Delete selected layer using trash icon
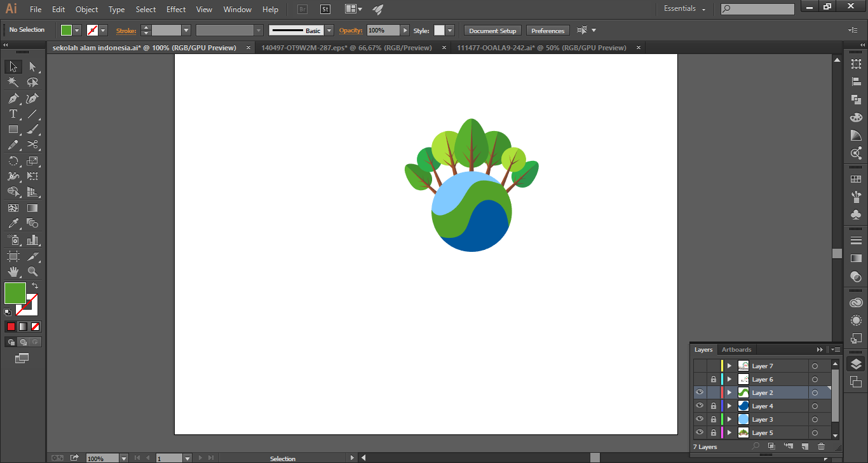The width and height of the screenshot is (868, 463). [820, 446]
